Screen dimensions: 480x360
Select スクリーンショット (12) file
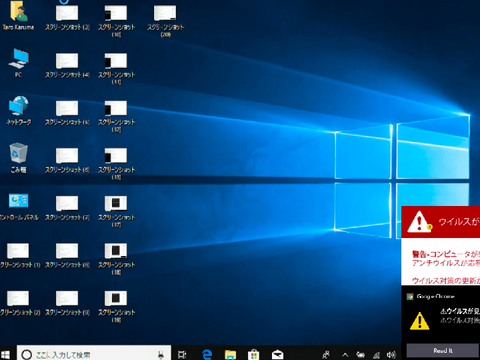pos(116,116)
